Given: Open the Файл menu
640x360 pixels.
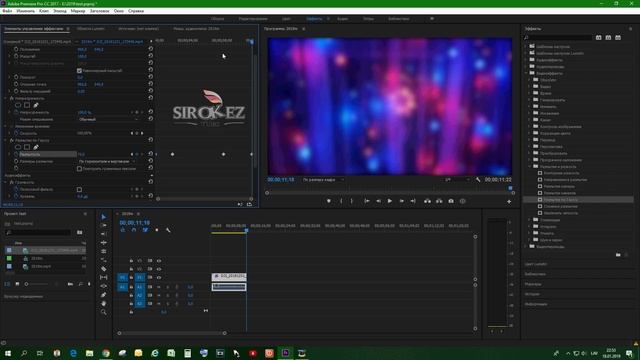Looking at the screenshot, I should pyautogui.click(x=7, y=11).
